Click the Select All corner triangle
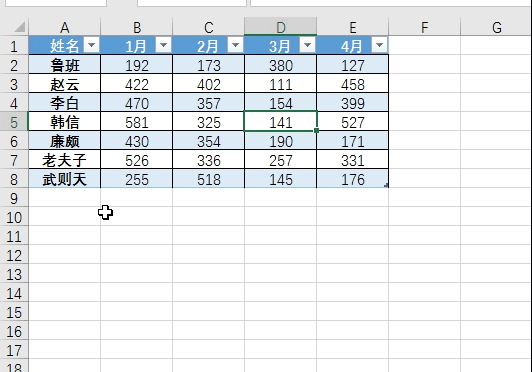Viewport: 532px width, 372px height. [20, 27]
